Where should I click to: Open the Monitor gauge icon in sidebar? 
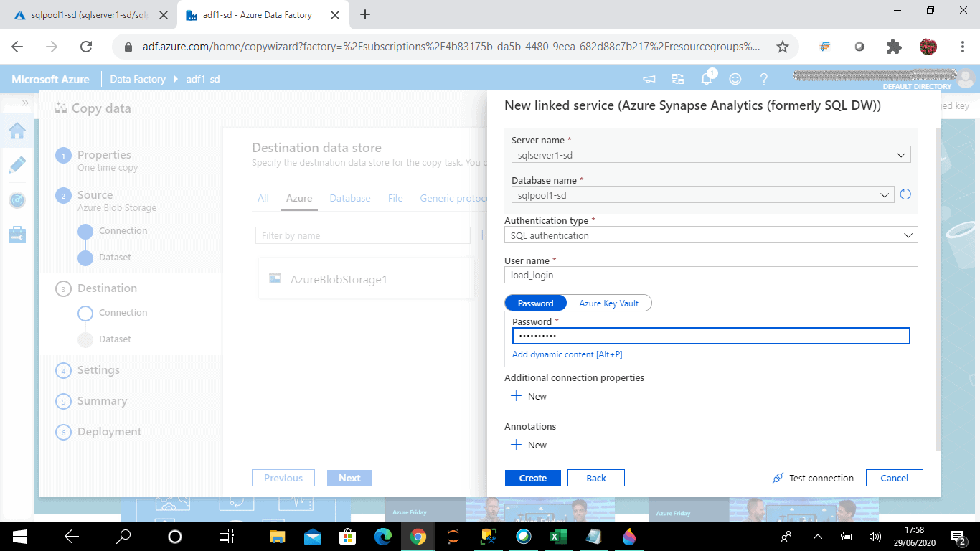[17, 200]
